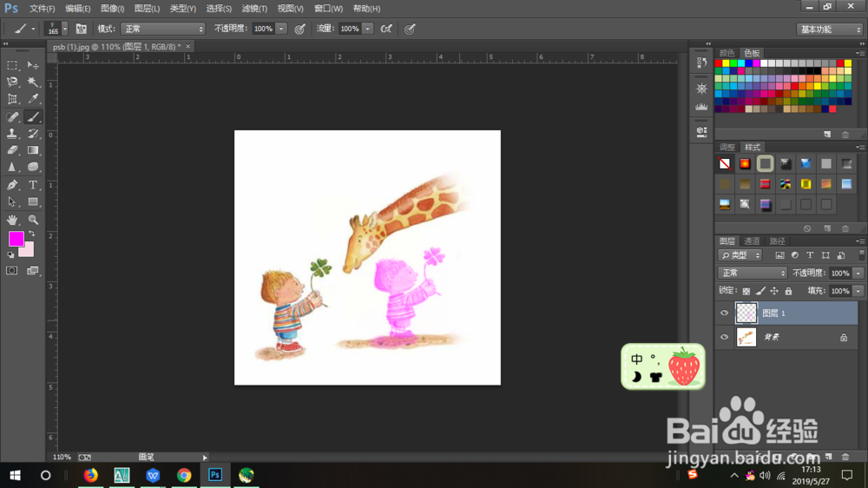
Task: Select the Crop tool
Action: [x=11, y=99]
